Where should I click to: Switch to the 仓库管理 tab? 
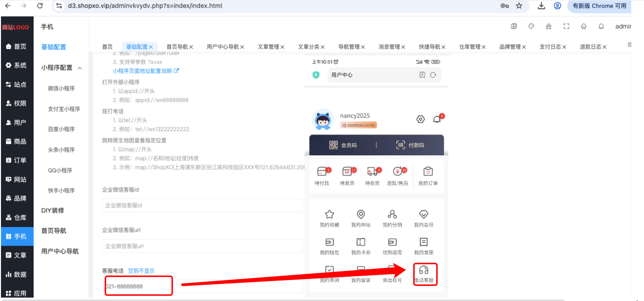470,47
